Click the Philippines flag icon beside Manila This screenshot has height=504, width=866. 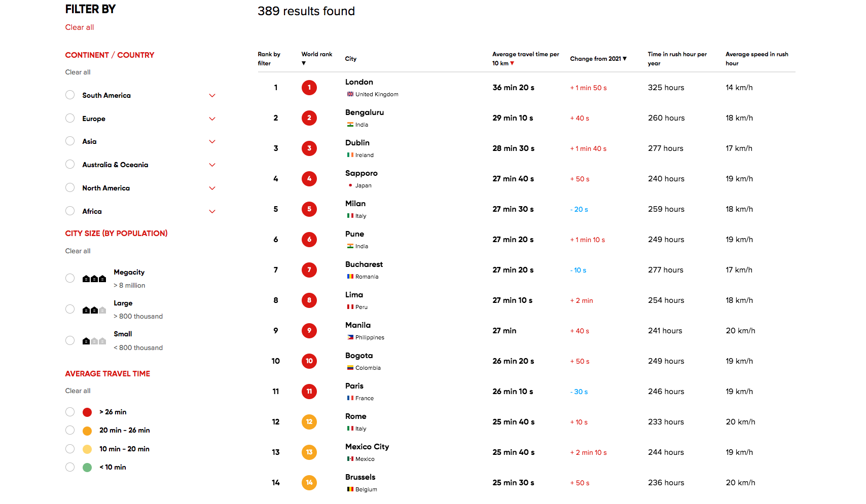coord(350,337)
